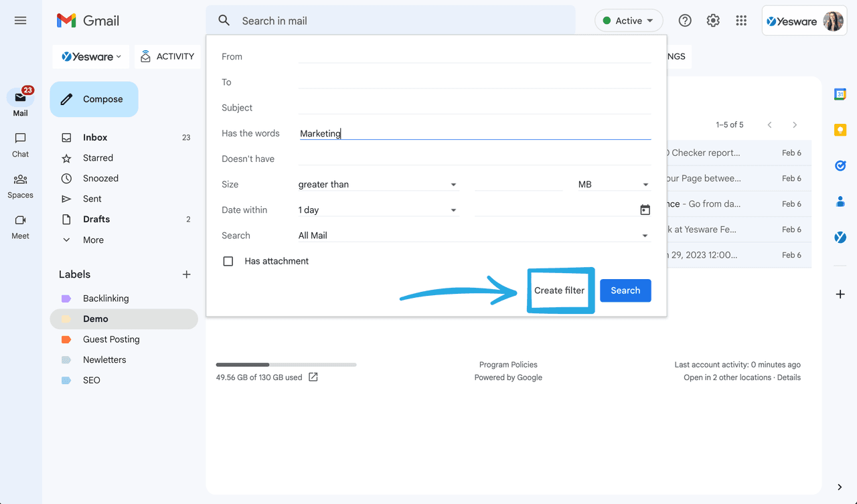Image resolution: width=857 pixels, height=504 pixels.
Task: Open the Program Policies link
Action: (508, 364)
